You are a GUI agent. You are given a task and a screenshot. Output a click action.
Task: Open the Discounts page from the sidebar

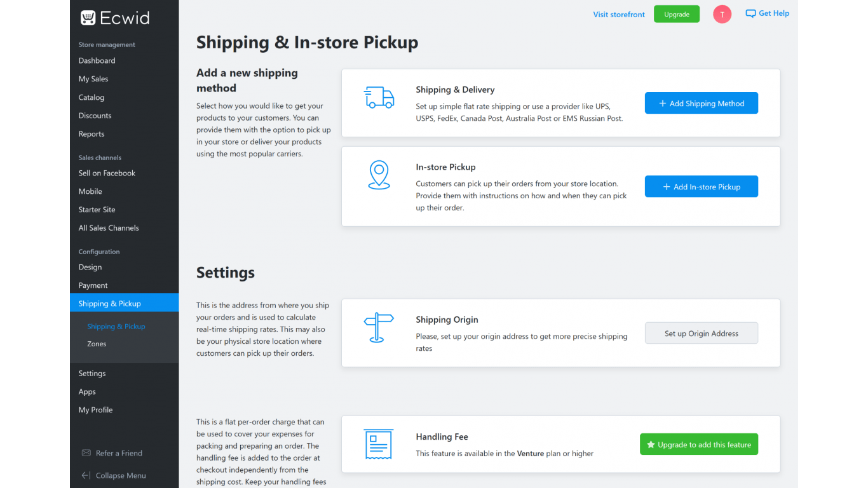95,116
